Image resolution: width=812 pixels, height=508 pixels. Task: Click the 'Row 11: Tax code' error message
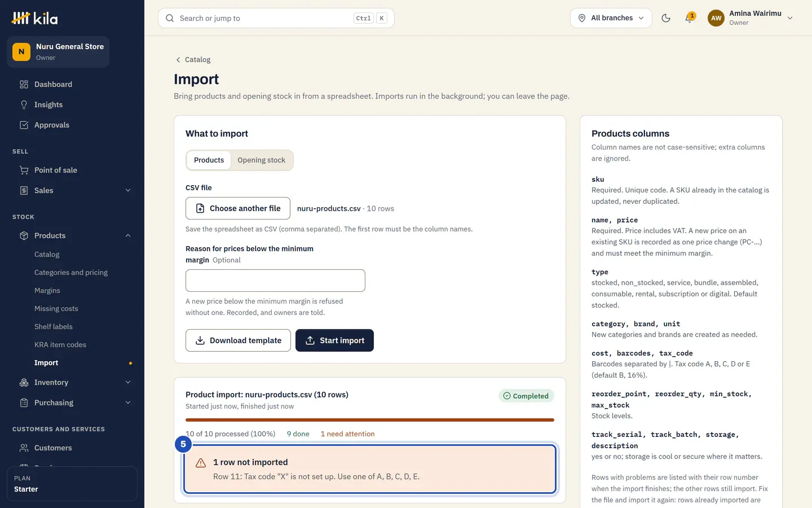pos(316,476)
